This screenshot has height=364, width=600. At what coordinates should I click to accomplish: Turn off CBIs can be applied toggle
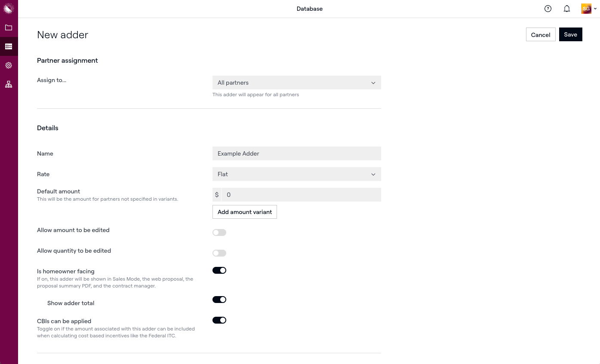(219, 320)
